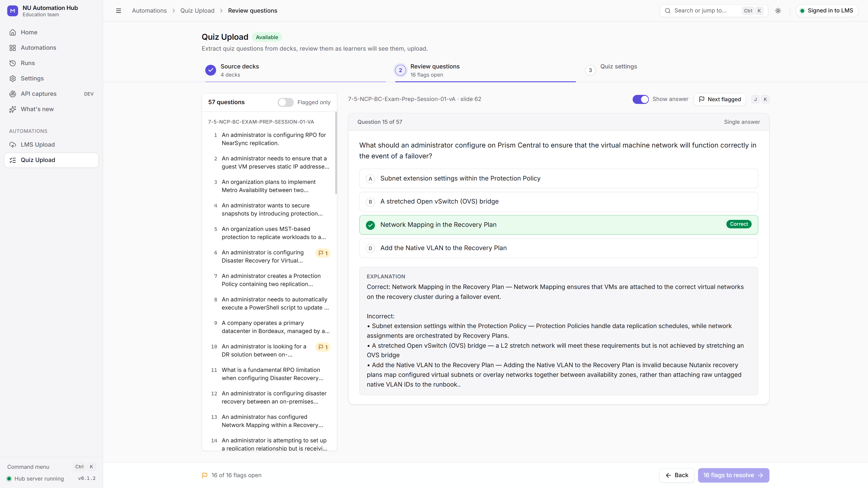Select answer option B stretched OVS bridge

[x=558, y=201]
